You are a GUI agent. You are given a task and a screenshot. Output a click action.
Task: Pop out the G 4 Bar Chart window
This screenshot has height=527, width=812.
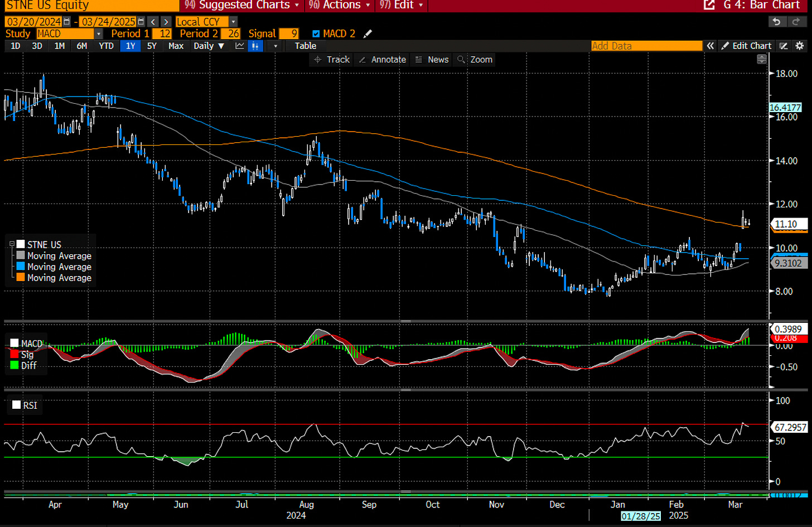709,5
